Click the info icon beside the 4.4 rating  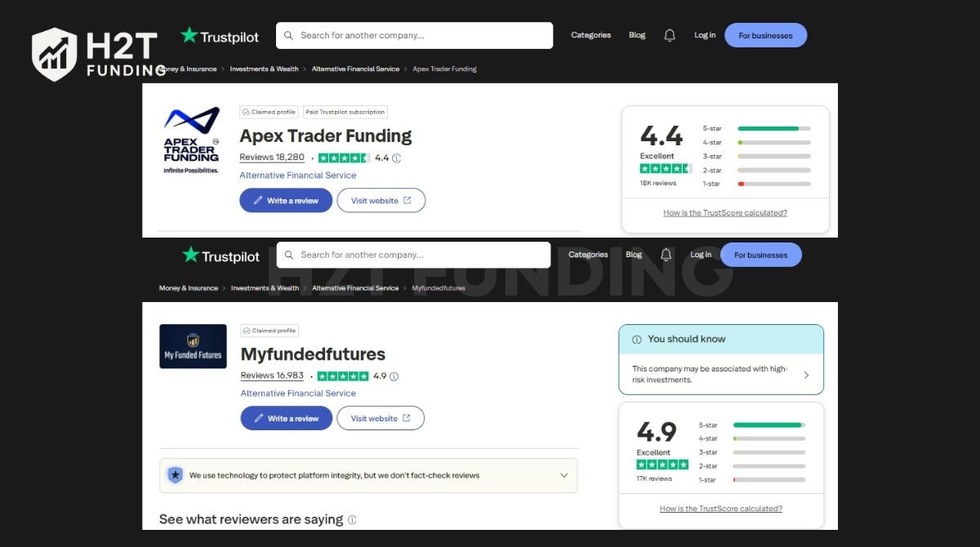396,158
